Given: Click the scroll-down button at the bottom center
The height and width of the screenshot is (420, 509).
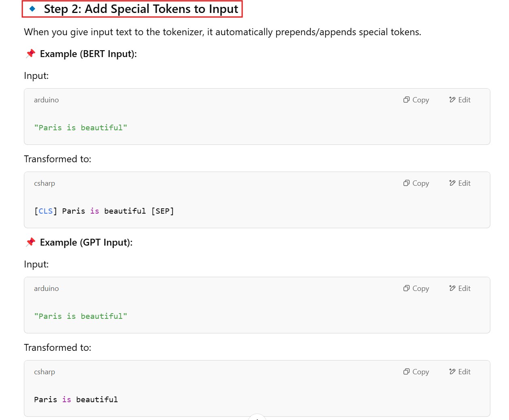Looking at the screenshot, I should pyautogui.click(x=257, y=418).
